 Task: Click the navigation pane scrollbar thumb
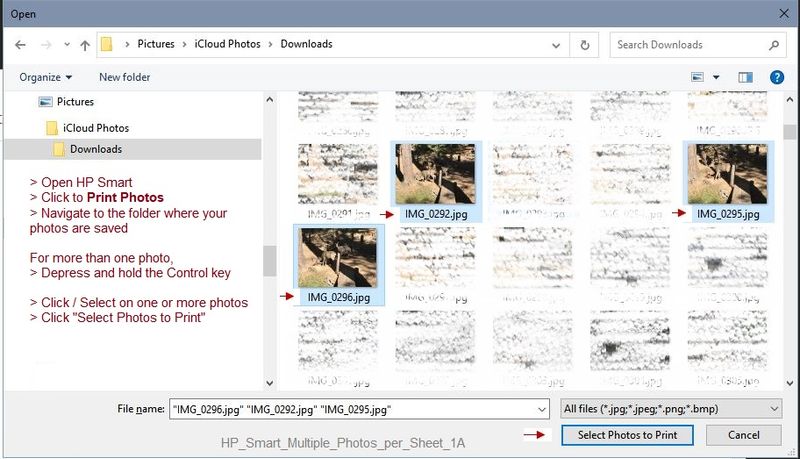coord(269,261)
